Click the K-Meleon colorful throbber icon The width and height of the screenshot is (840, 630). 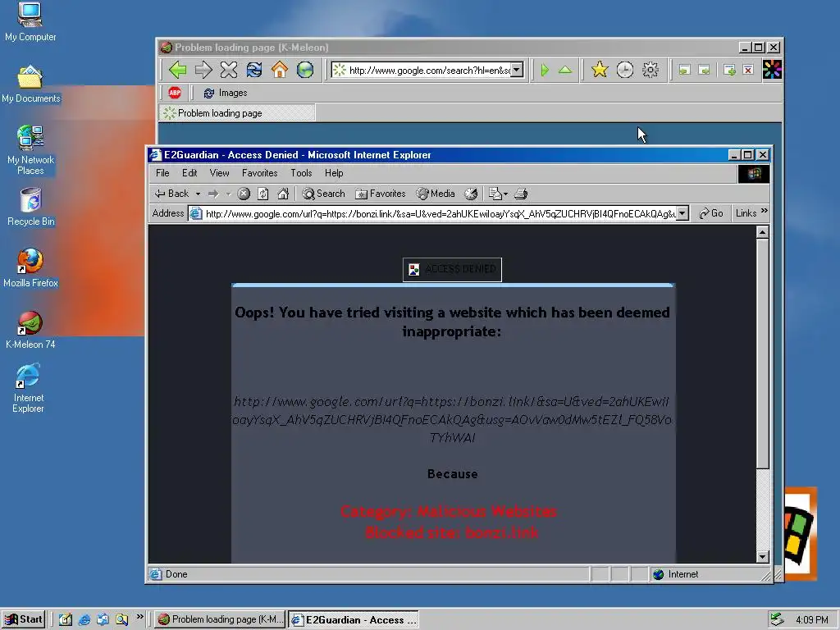pyautogui.click(x=772, y=70)
